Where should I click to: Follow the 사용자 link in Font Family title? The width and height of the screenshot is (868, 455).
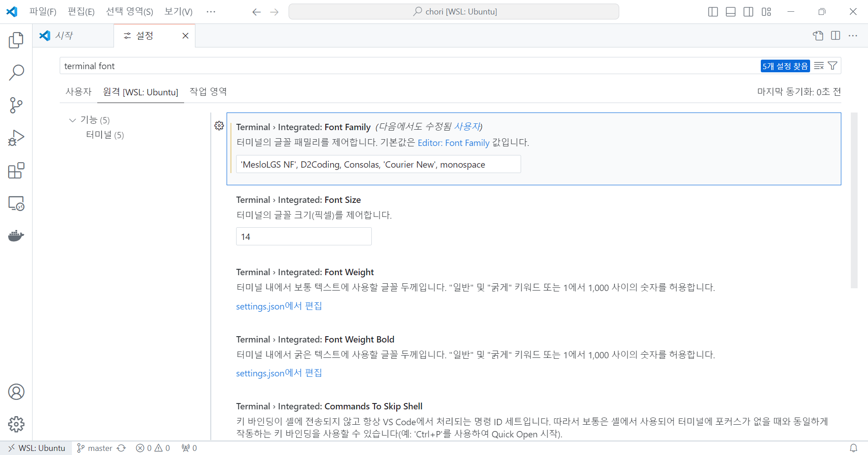[468, 127]
